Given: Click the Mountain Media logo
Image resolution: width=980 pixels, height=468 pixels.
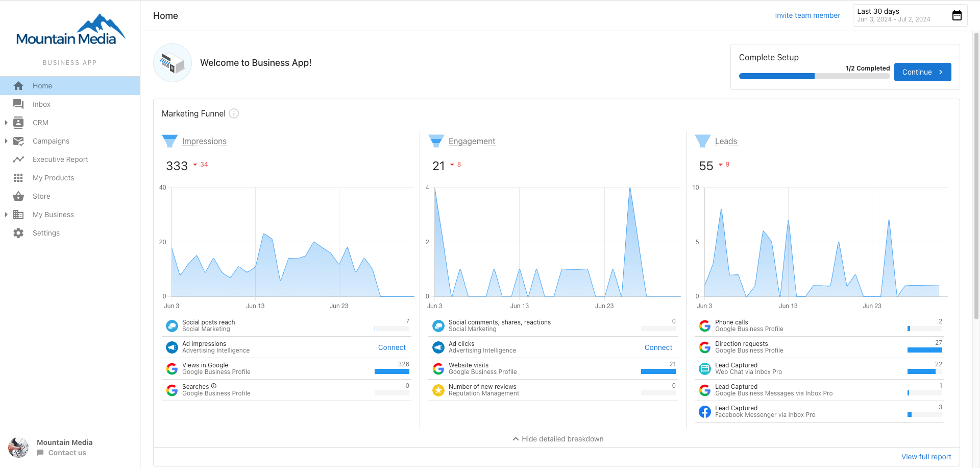Looking at the screenshot, I should coord(70,31).
